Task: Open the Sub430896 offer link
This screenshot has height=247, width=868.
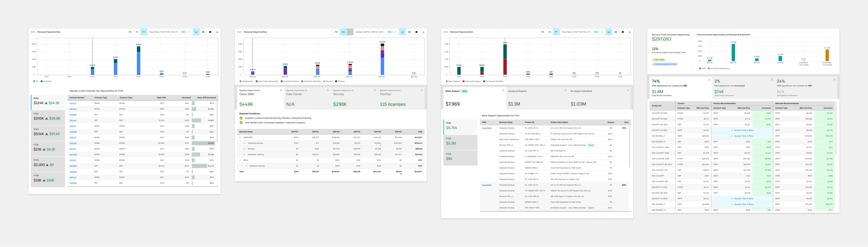Action: [487, 185]
